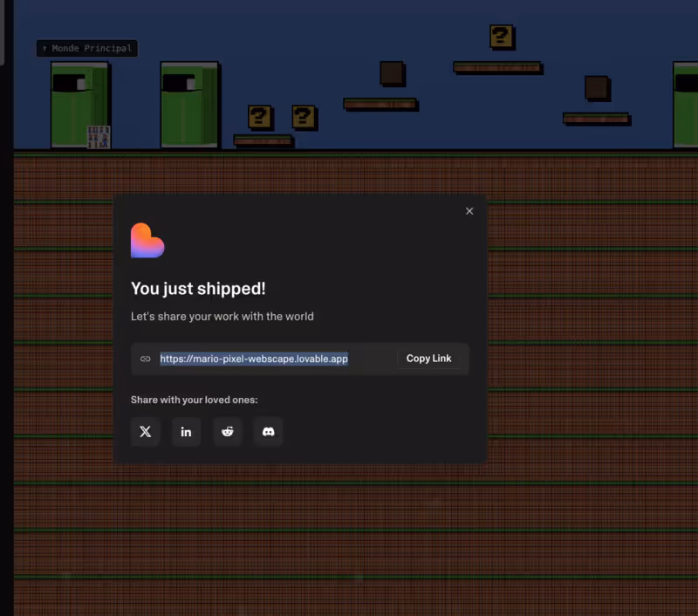Click 'Let's share your work with the world' text

tap(222, 317)
